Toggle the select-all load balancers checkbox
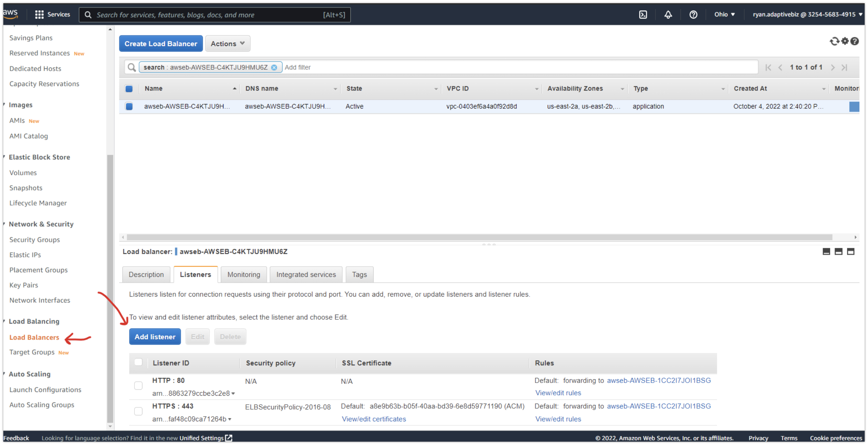The height and width of the screenshot is (445, 868). [129, 89]
